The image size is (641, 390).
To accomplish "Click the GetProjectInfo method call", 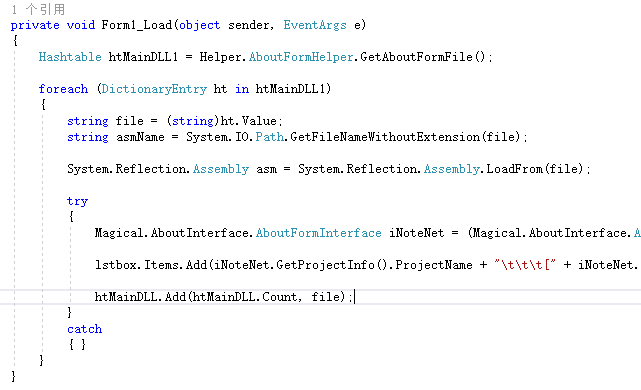I will [325, 264].
